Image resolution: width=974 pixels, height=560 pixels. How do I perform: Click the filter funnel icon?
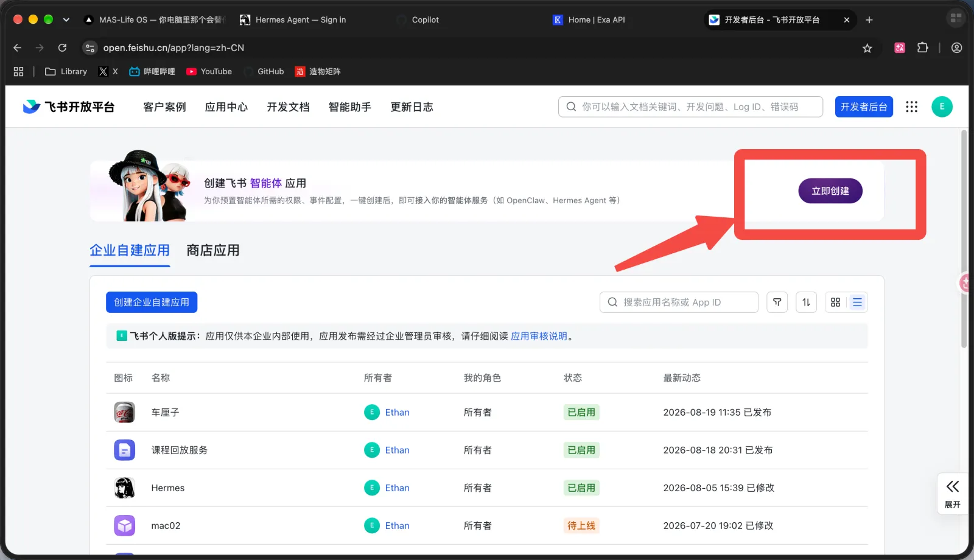click(x=777, y=302)
